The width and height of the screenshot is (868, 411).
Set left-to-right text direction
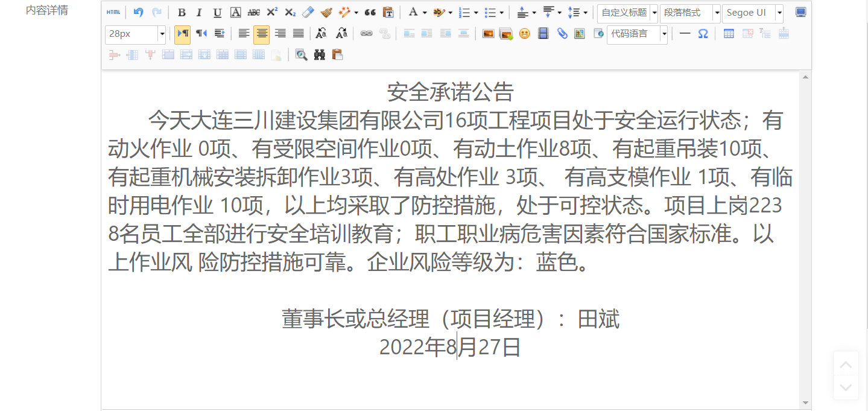click(x=183, y=34)
